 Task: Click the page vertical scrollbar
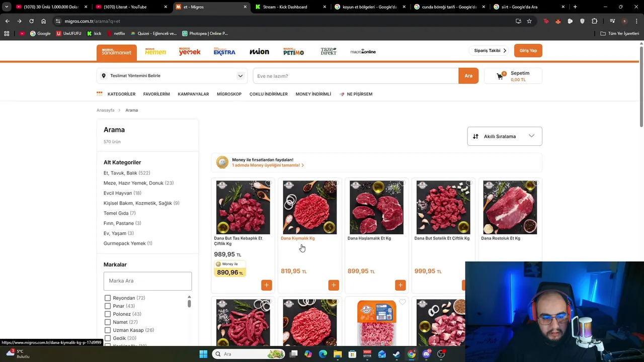click(641, 85)
